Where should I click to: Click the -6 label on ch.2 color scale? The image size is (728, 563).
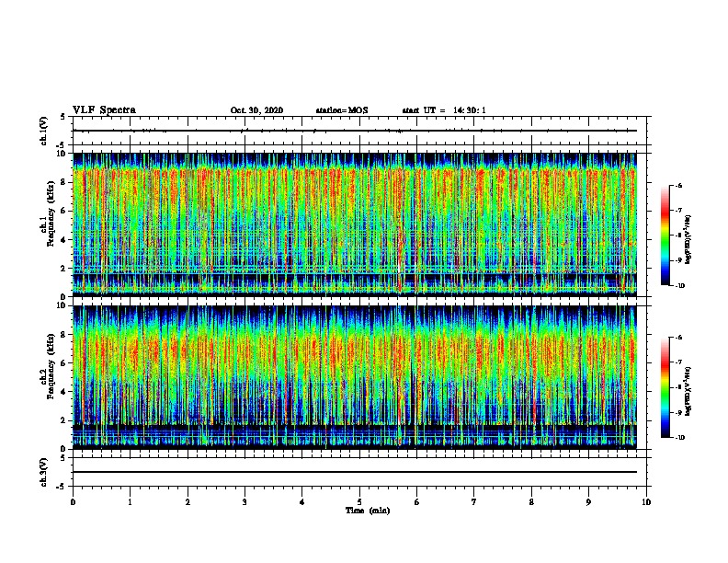(x=679, y=338)
